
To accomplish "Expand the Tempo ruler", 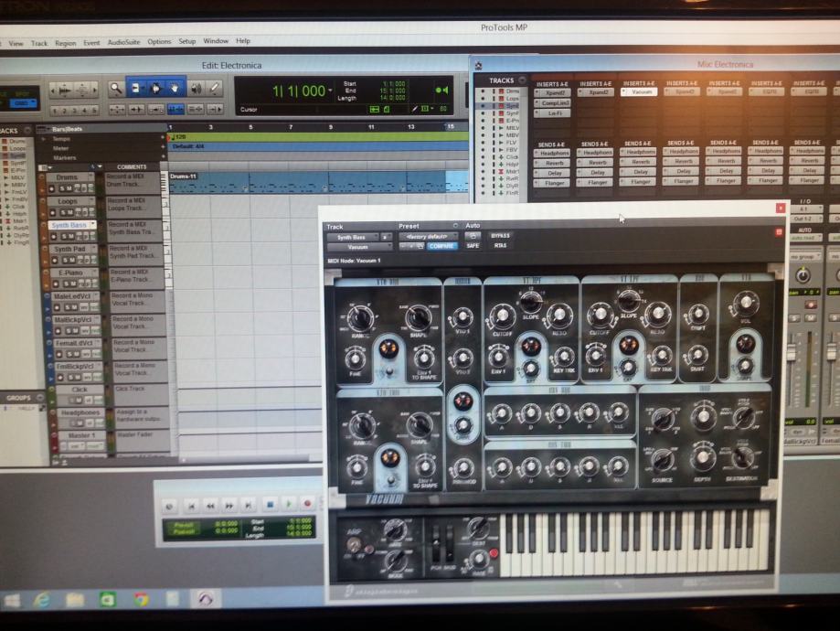I will [45, 139].
